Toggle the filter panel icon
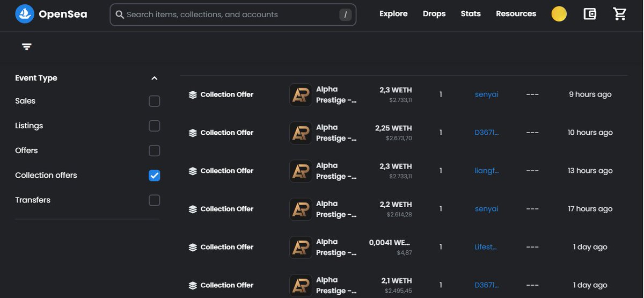The image size is (644, 298). point(27,47)
